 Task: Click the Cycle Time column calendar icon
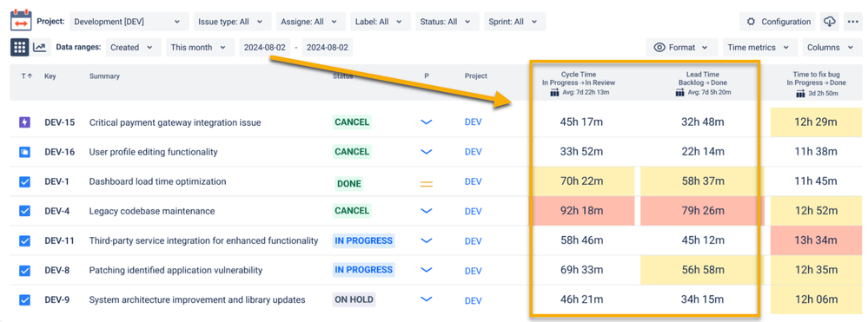pos(554,92)
